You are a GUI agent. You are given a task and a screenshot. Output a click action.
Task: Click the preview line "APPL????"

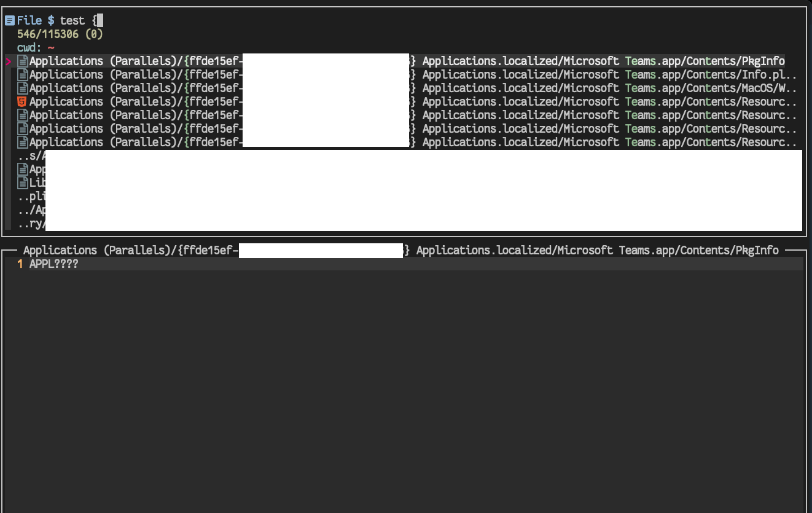pos(54,264)
